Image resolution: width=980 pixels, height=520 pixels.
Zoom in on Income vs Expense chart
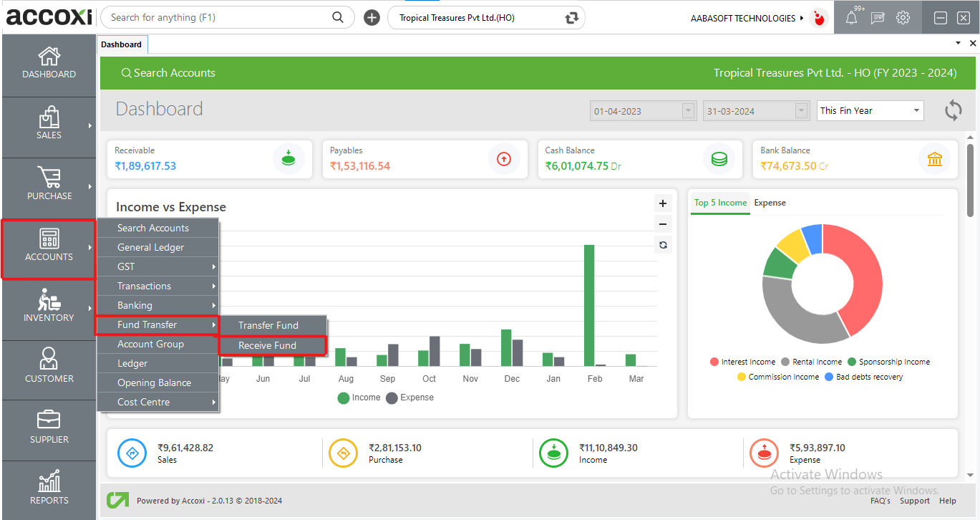coord(663,203)
